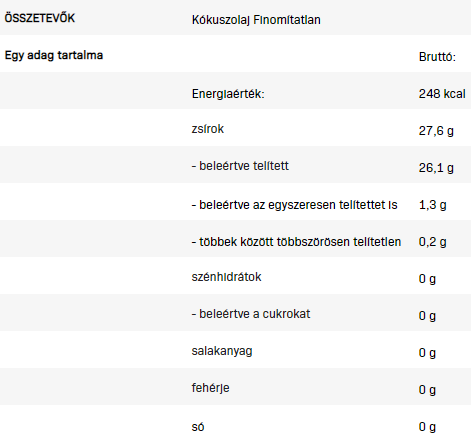Click the 248 kcal value
Viewport: 472px width, 437px height.
442,94
